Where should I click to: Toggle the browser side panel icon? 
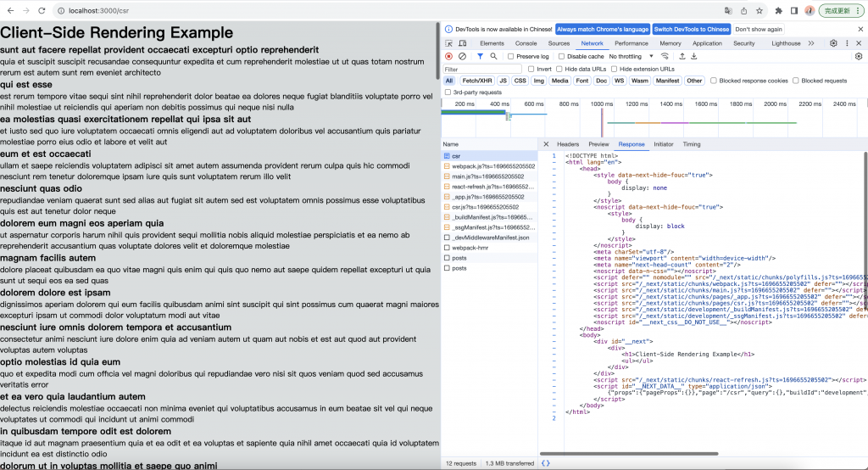(x=793, y=10)
